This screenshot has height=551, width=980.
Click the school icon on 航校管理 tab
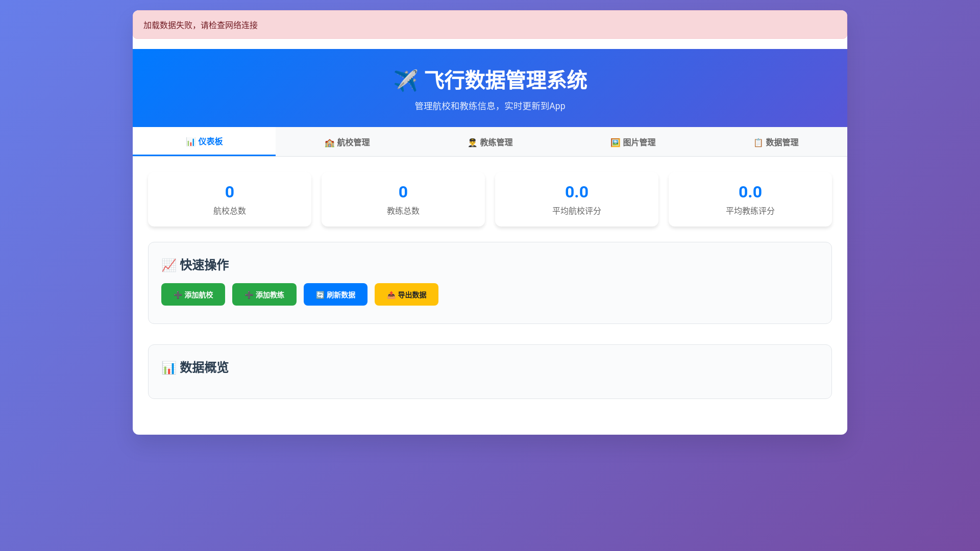tap(329, 143)
